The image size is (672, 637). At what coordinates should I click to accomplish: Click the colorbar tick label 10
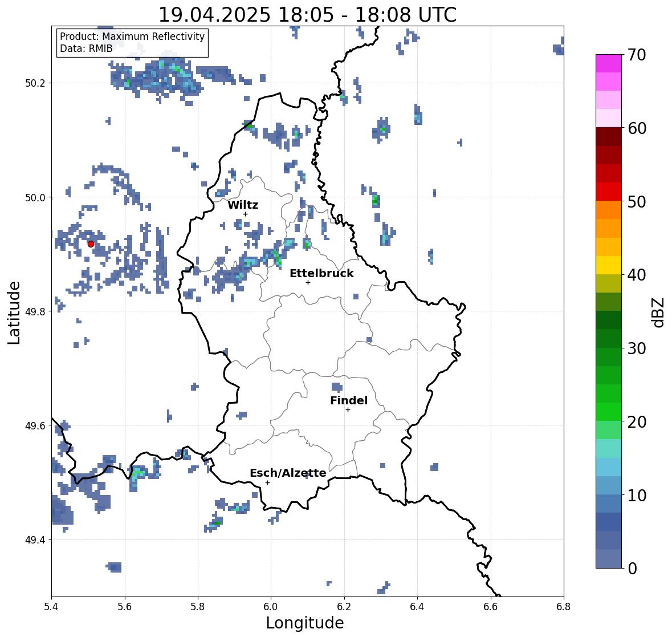(x=637, y=496)
